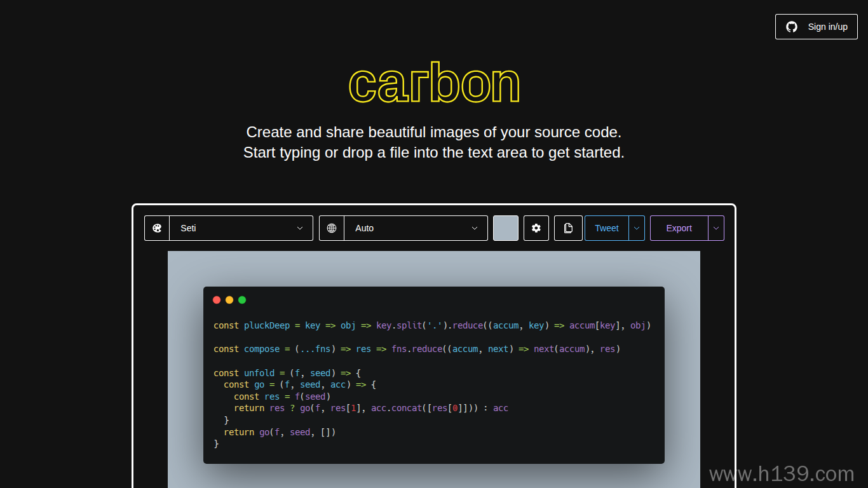
Task: Click the copy to clipboard icon
Action: (x=568, y=228)
